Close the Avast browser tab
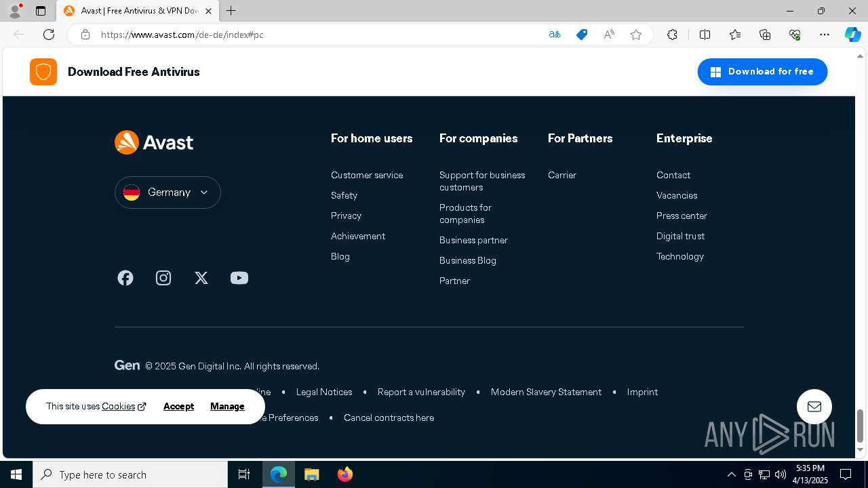This screenshot has width=868, height=488. point(208,11)
